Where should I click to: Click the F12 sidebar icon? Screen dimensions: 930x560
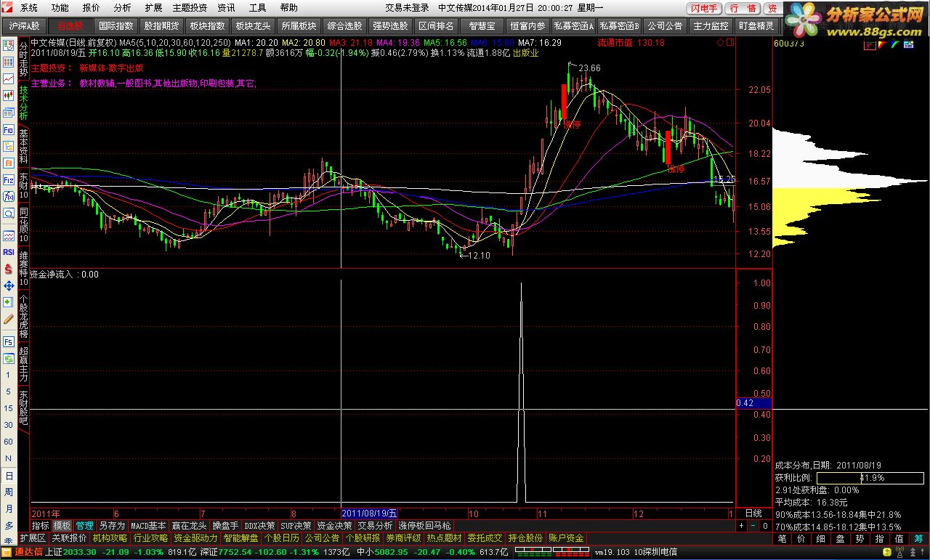tap(8, 179)
